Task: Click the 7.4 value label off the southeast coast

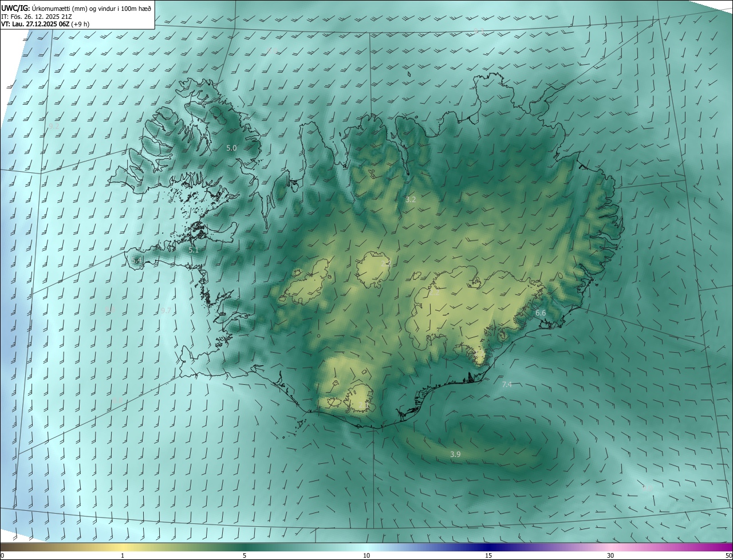Action: [507, 384]
